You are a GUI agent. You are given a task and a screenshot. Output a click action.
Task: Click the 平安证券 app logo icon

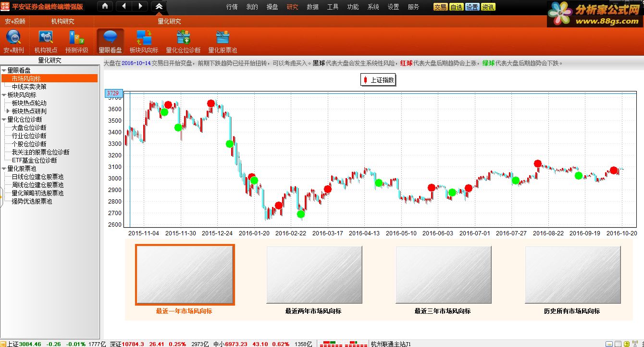tap(5, 6)
